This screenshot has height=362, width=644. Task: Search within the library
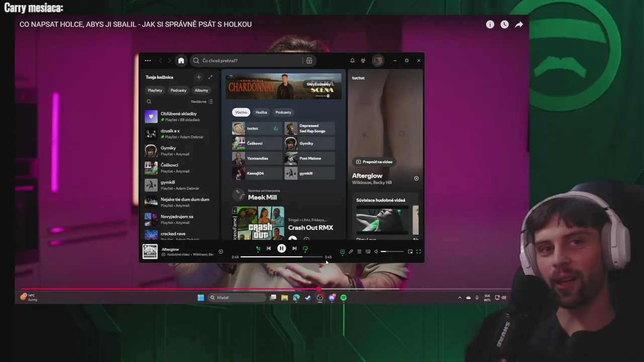[149, 102]
